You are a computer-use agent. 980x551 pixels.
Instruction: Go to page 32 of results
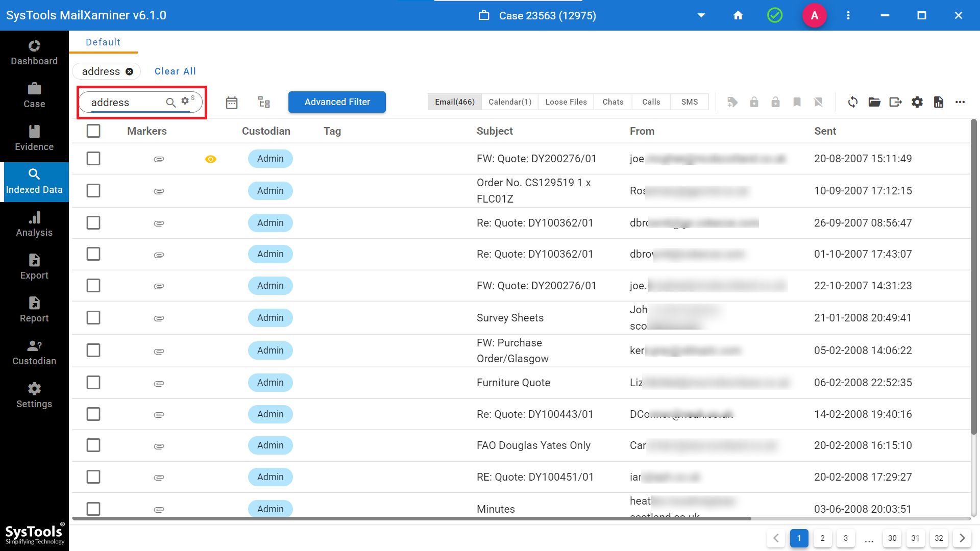[939, 538]
